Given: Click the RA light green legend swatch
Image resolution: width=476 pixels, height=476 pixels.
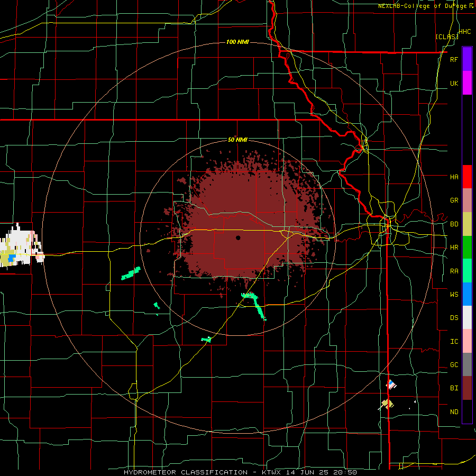Looking at the screenshot, I should 467,271.
